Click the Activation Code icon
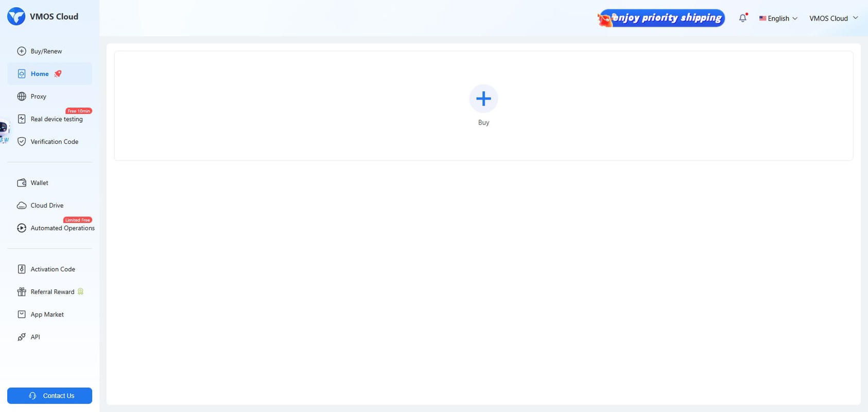 click(x=22, y=269)
